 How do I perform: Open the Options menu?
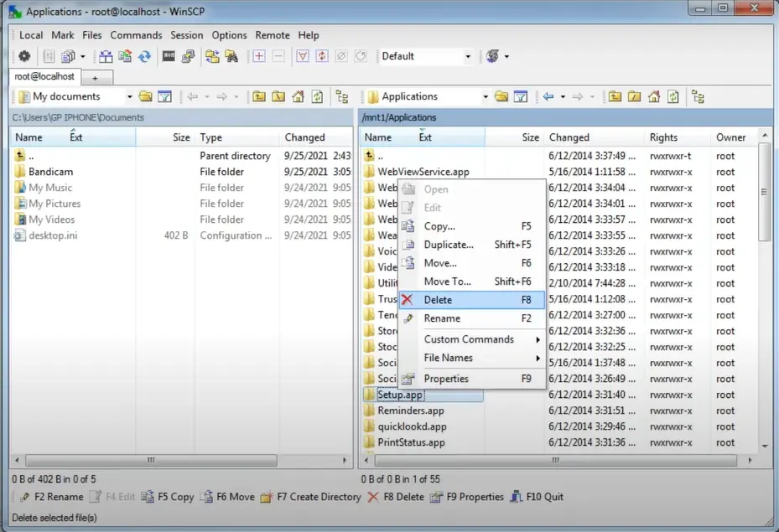pos(229,35)
